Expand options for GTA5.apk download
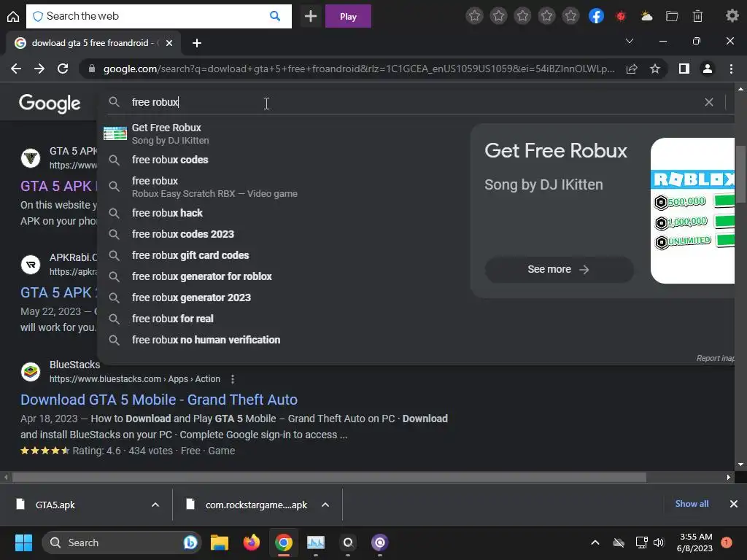The width and height of the screenshot is (747, 560). pyautogui.click(x=155, y=505)
